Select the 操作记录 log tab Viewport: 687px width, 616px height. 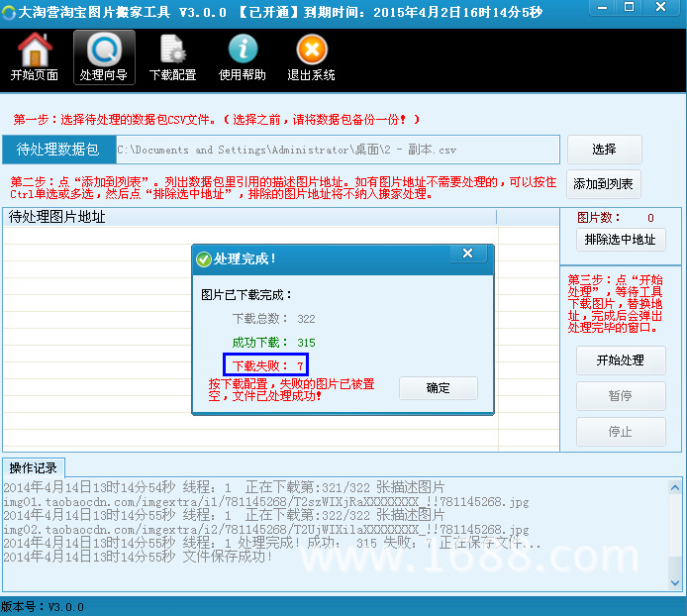(x=34, y=468)
